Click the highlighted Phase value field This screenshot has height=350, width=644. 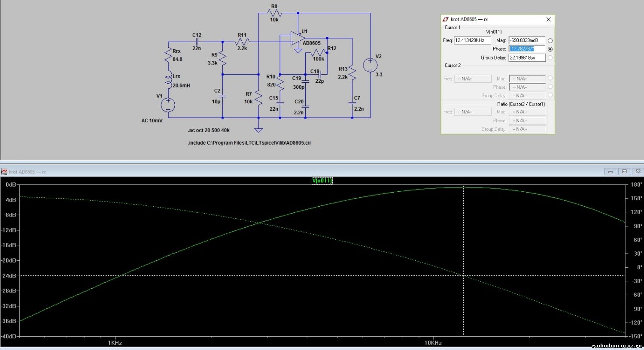coord(527,49)
